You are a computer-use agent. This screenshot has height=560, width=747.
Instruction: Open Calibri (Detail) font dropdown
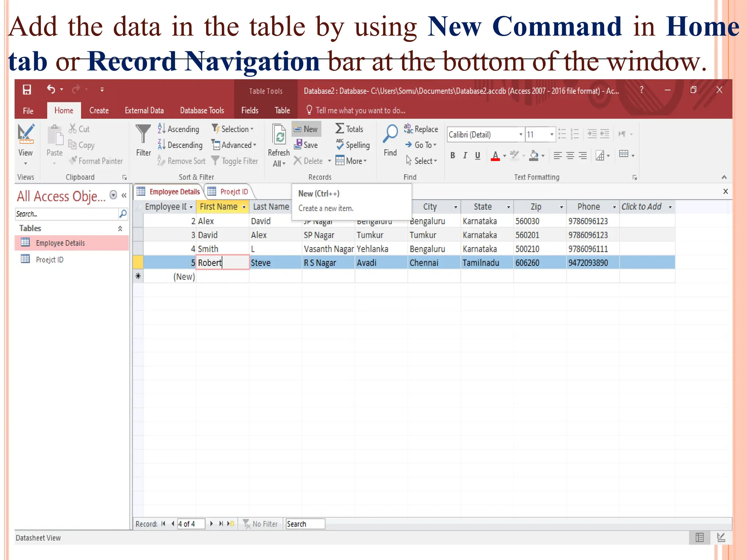point(520,135)
